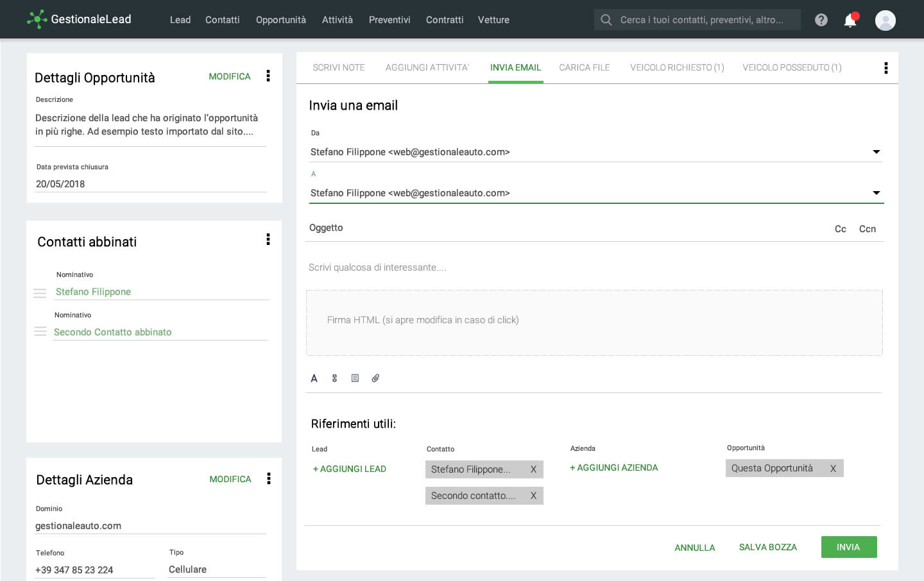This screenshot has width=924, height=581.
Task: Grab the handle beside Stefano Filippone
Action: point(40,293)
